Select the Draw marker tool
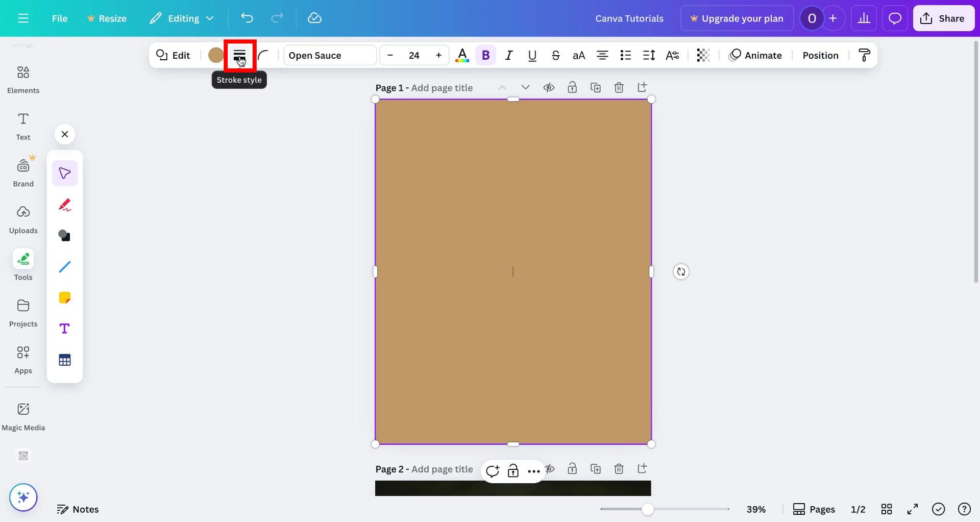Viewport: 980px width, 522px height. coord(65,204)
